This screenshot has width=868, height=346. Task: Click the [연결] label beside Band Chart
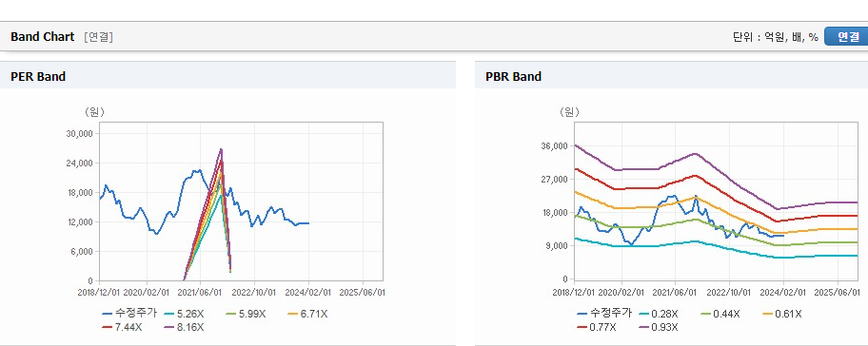pos(99,37)
